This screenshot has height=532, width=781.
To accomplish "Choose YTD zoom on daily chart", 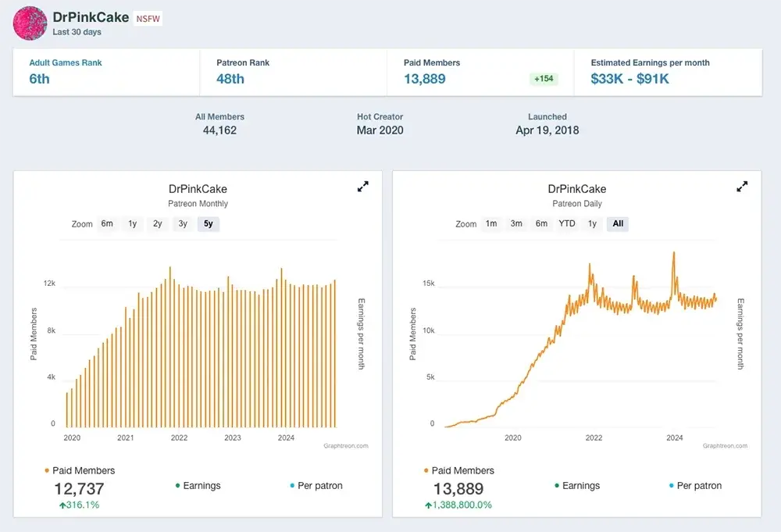I will click(567, 223).
